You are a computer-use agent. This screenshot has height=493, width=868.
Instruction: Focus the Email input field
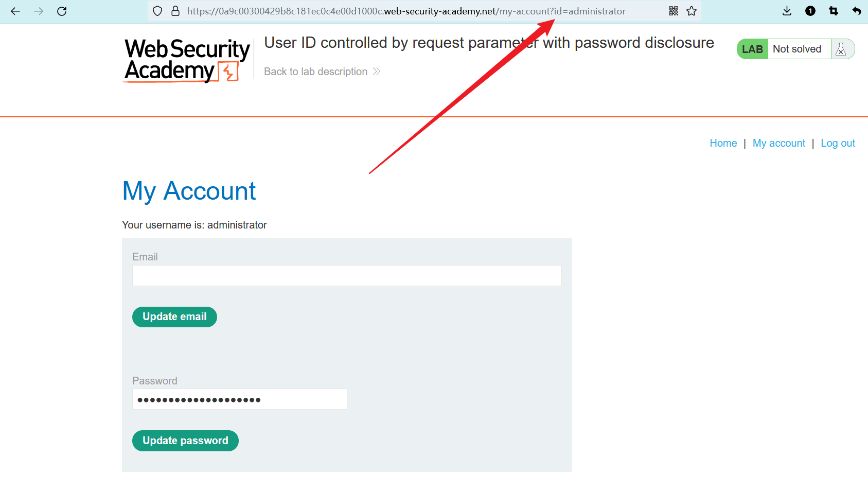click(x=347, y=276)
